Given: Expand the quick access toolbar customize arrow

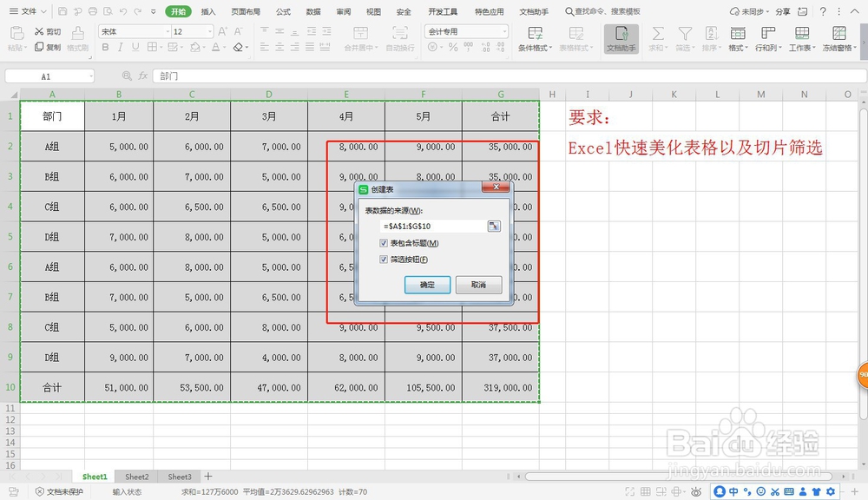Looking at the screenshot, I should point(154,11).
